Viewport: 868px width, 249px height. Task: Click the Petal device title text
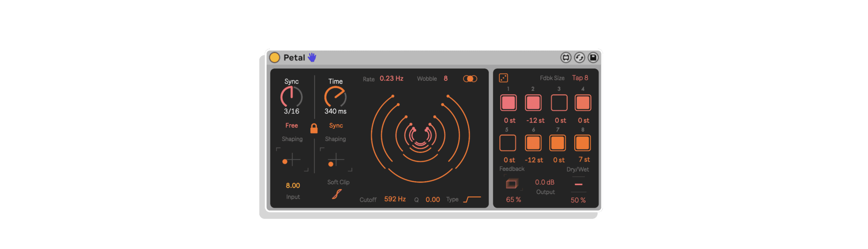coord(294,58)
